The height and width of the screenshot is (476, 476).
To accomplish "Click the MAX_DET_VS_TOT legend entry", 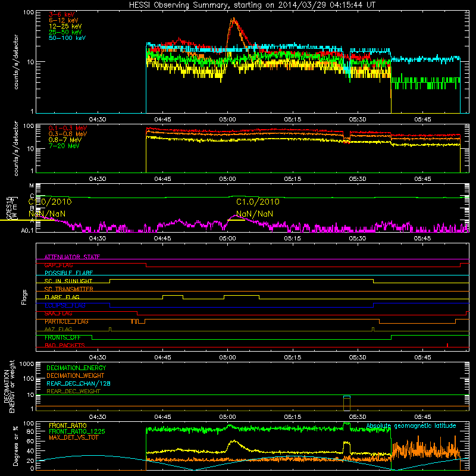I will click(x=73, y=437).
